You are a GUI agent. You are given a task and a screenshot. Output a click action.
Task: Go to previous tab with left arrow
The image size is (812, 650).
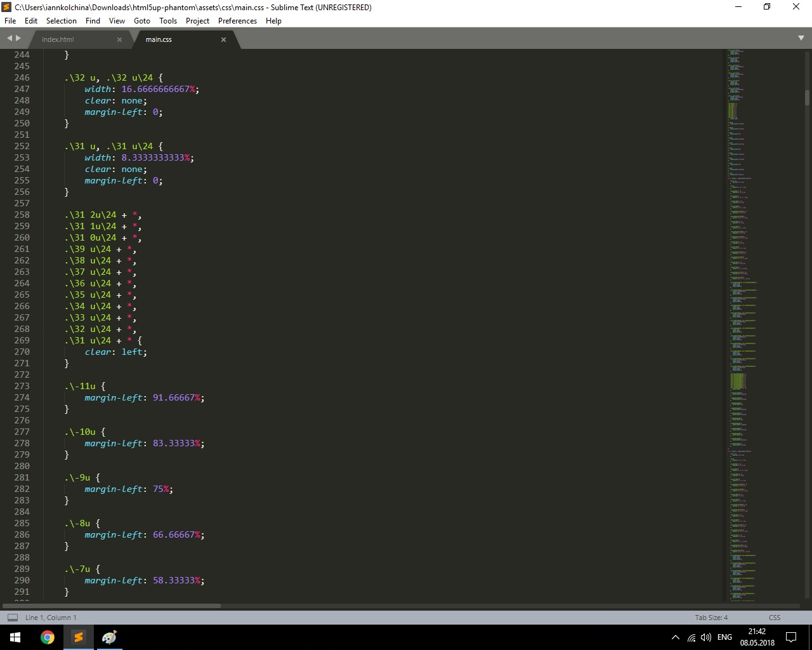pos(10,38)
